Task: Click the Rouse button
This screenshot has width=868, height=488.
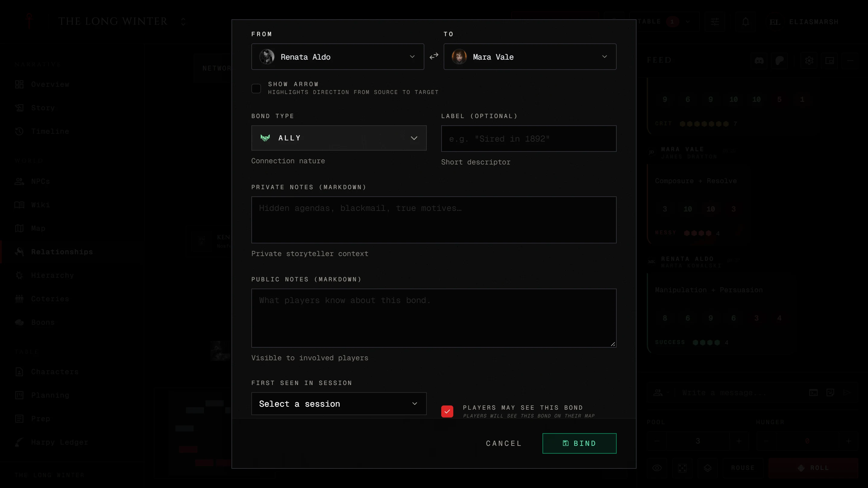Action: tap(742, 468)
